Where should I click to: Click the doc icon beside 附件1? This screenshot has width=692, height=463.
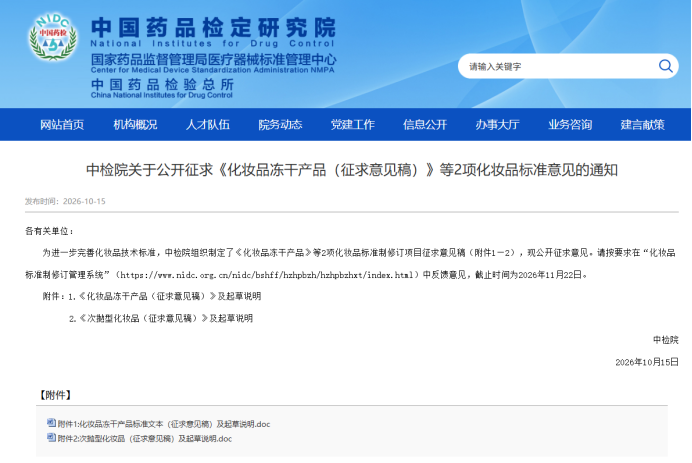coord(51,423)
